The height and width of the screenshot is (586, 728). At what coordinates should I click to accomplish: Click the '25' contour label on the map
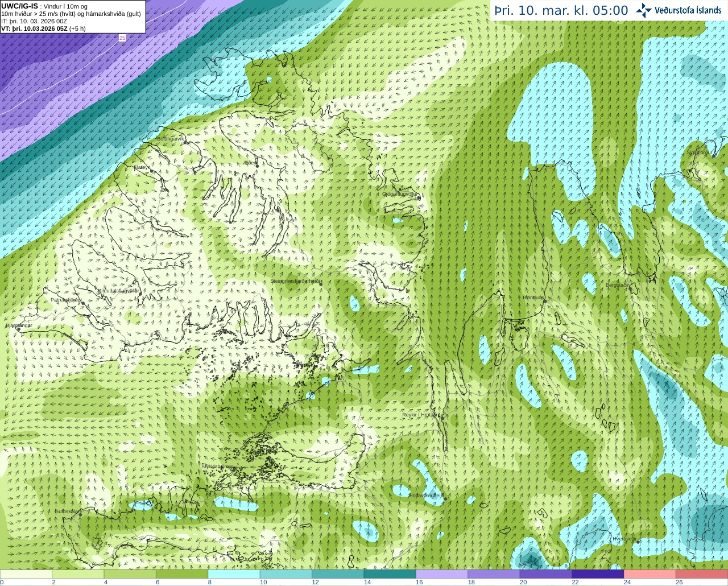122,38
